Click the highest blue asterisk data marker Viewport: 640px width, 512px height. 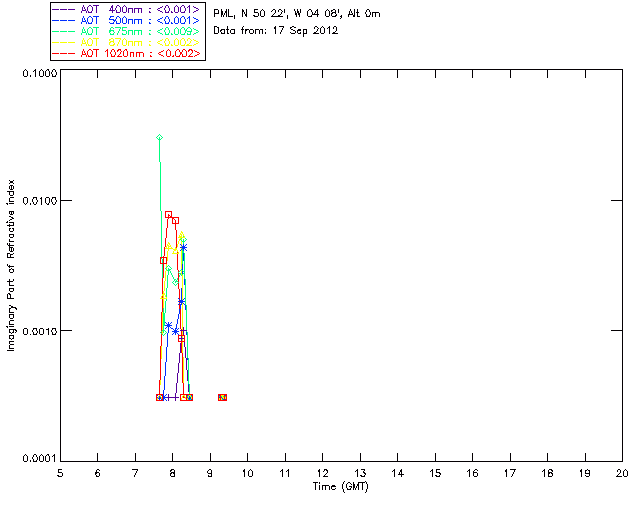(x=183, y=247)
